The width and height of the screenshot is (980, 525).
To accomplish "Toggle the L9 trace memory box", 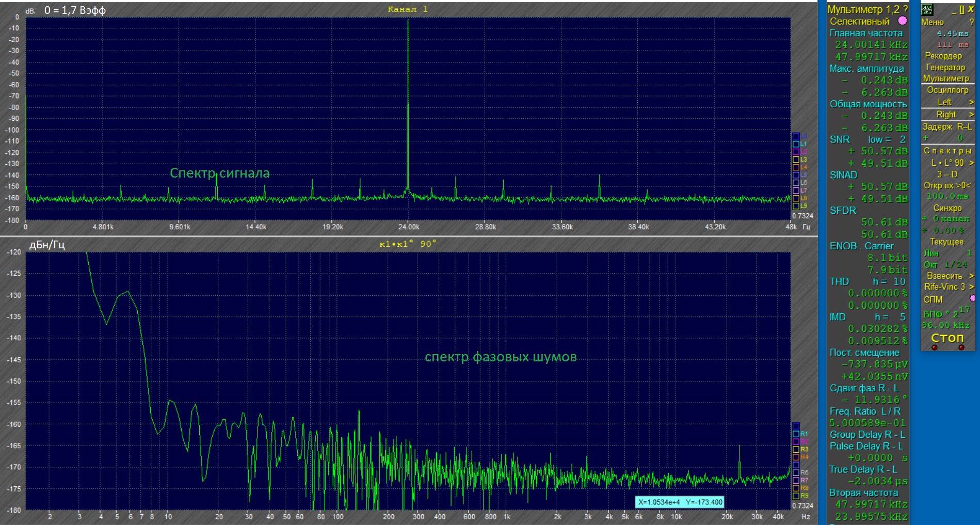I will tap(796, 206).
